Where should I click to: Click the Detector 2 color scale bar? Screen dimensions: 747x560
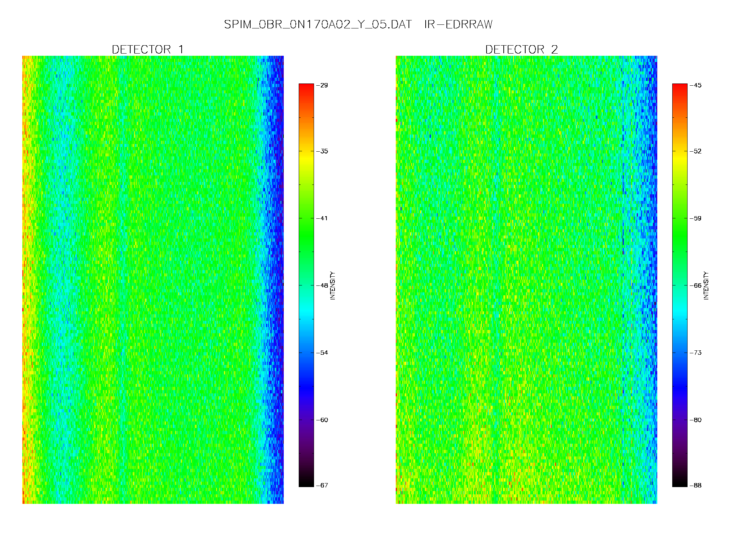[680, 285]
